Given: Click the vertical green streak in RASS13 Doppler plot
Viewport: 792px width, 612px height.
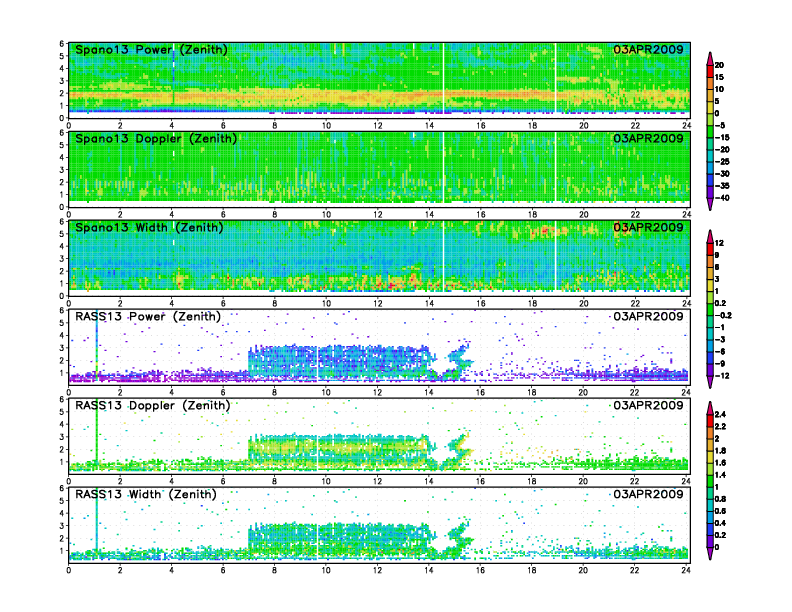Looking at the screenshot, I should (x=96, y=434).
